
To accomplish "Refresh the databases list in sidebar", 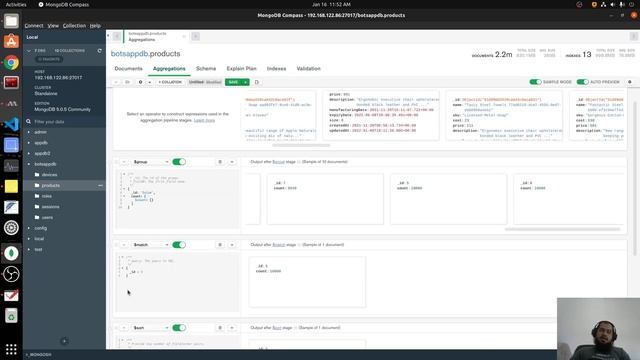I will coord(99,51).
